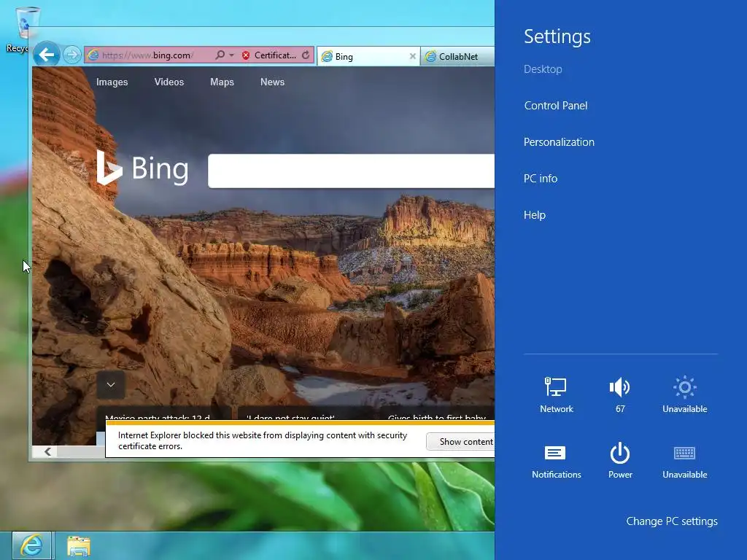The image size is (747, 560).
Task: Click the refresh page icon
Action: point(306,55)
